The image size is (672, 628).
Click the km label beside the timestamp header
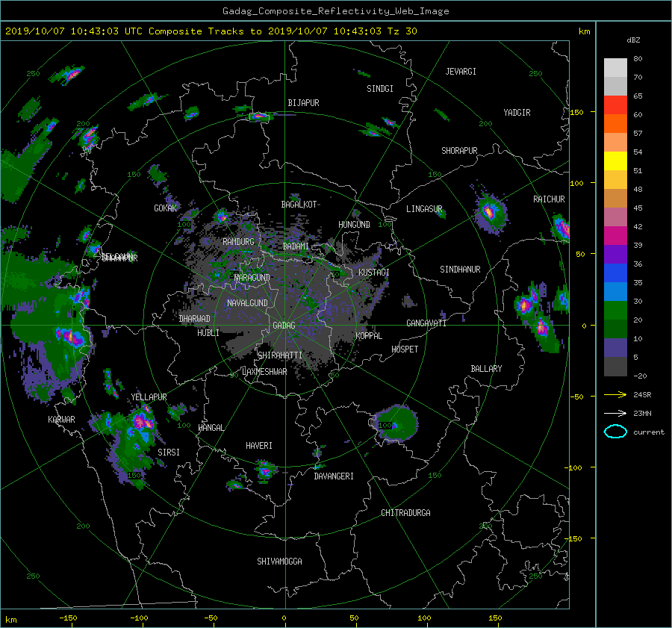584,31
